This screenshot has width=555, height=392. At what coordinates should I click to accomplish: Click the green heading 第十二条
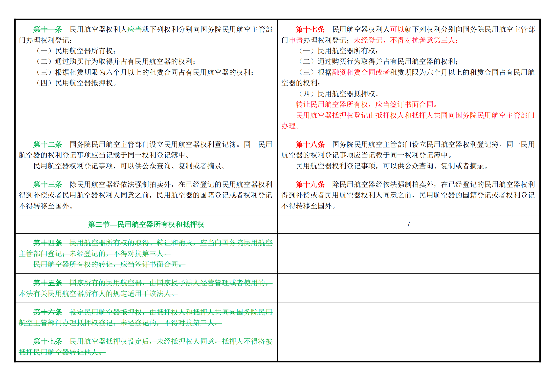tap(48, 144)
